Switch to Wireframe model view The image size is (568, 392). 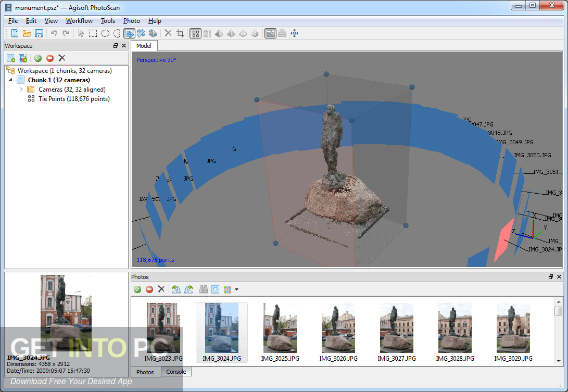243,34
